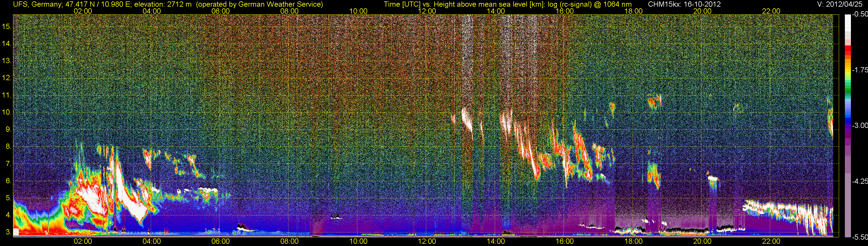Select the 22:00 label on the top time axis

[x=771, y=11]
